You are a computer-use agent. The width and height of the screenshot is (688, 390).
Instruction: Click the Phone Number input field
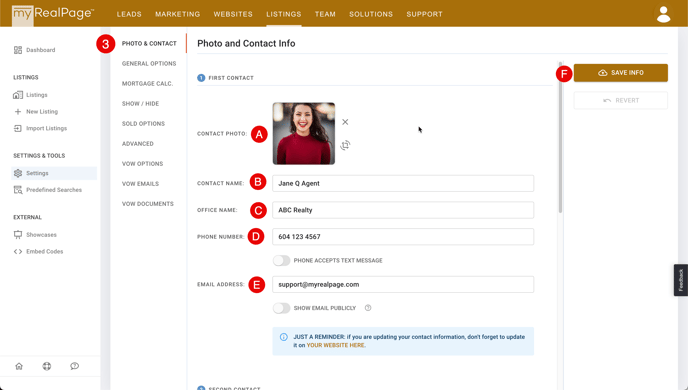403,236
